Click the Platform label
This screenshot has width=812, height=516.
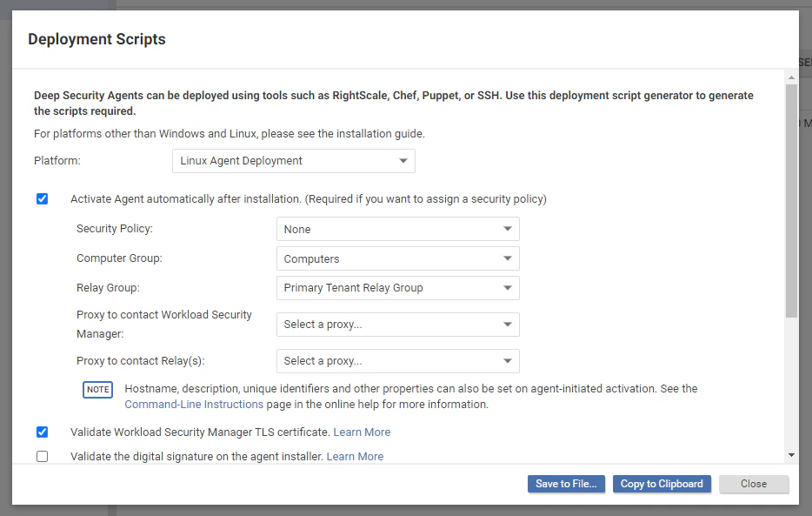[x=57, y=161]
